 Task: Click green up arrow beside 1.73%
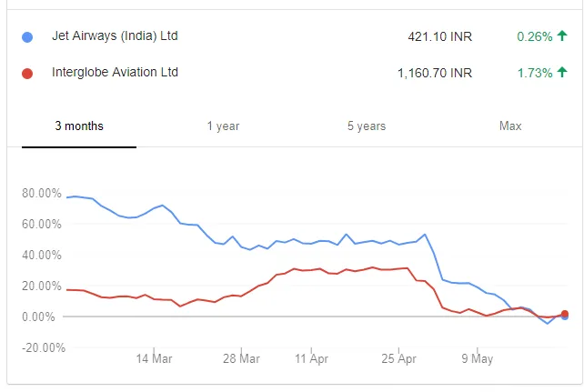pyautogui.click(x=562, y=73)
